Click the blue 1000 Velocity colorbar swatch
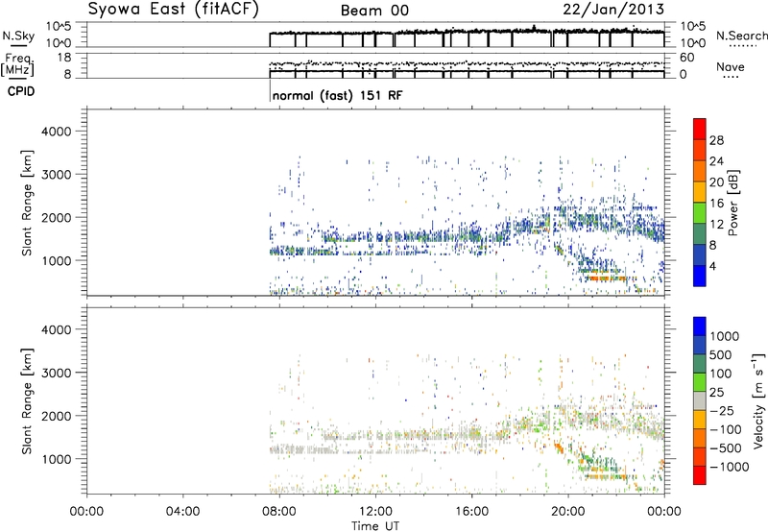 click(700, 326)
